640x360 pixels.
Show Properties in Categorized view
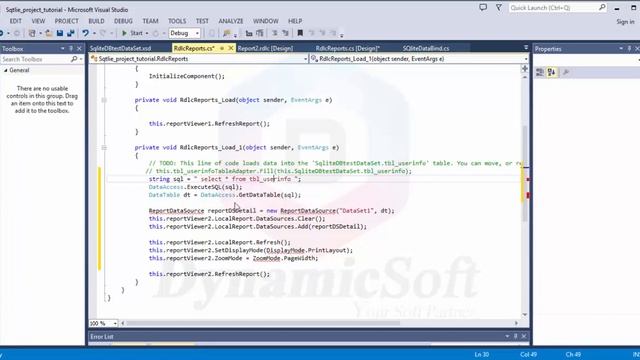[540, 72]
